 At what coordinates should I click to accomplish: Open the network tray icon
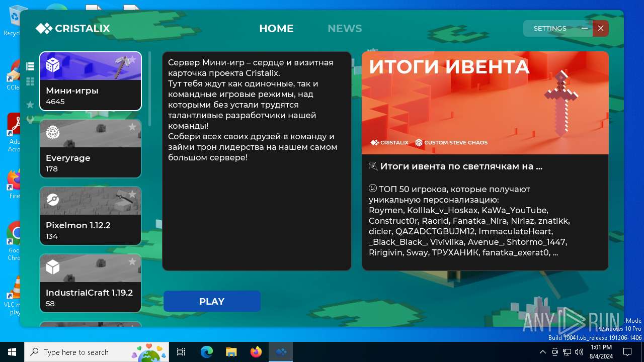[567, 352]
